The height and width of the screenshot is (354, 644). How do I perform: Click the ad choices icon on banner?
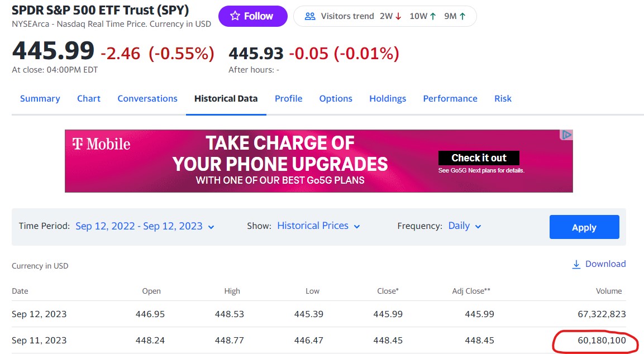566,135
